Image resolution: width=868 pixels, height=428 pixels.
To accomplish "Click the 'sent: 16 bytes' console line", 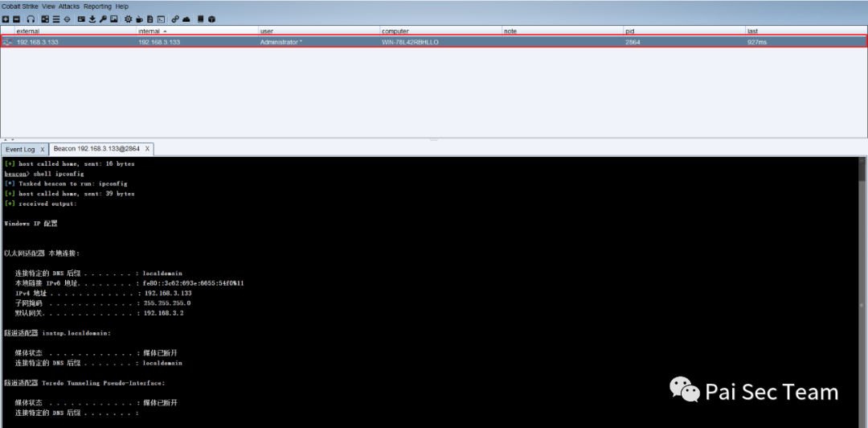I will coord(69,164).
